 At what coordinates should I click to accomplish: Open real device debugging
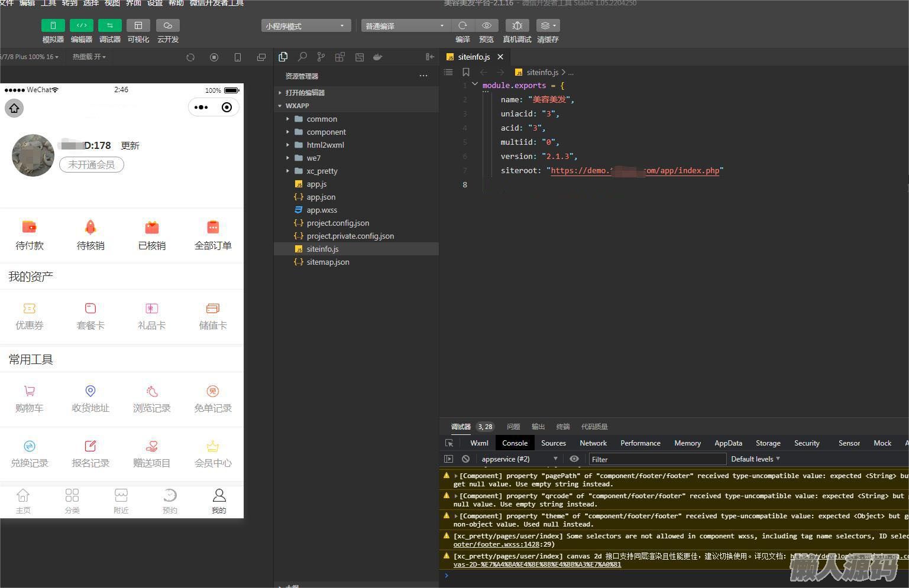click(517, 25)
